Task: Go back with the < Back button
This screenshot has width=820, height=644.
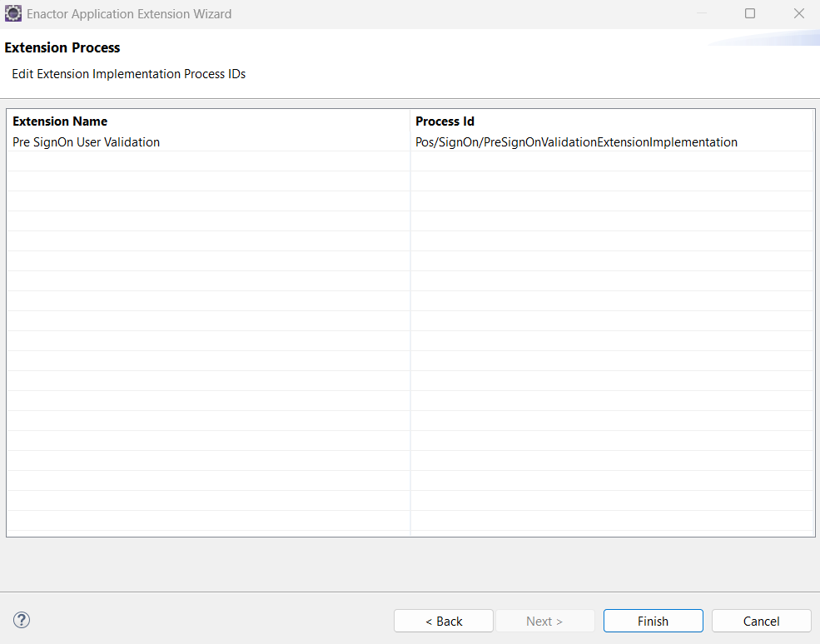Action: pyautogui.click(x=443, y=621)
